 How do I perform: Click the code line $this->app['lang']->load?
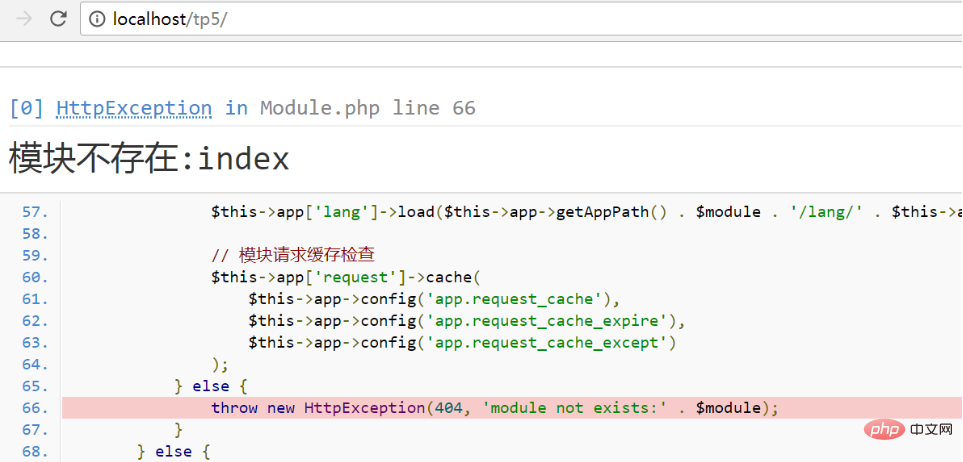point(587,213)
